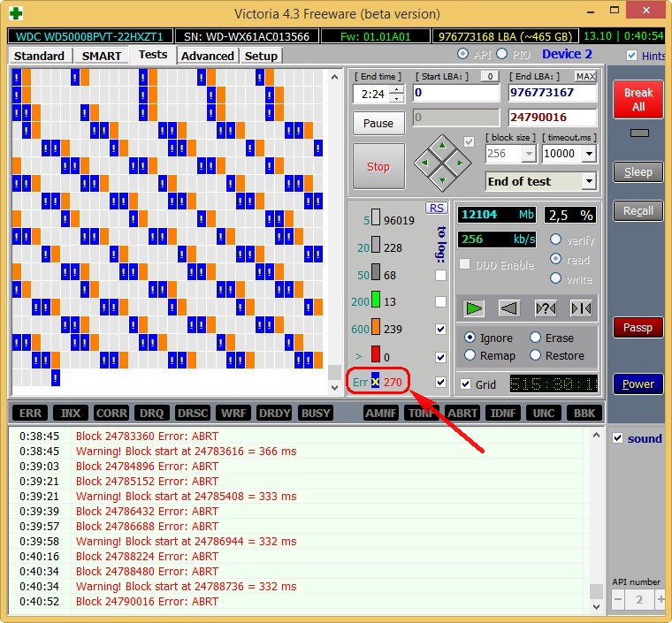Click the blue Power button
The height and width of the screenshot is (623, 672).
click(x=638, y=384)
